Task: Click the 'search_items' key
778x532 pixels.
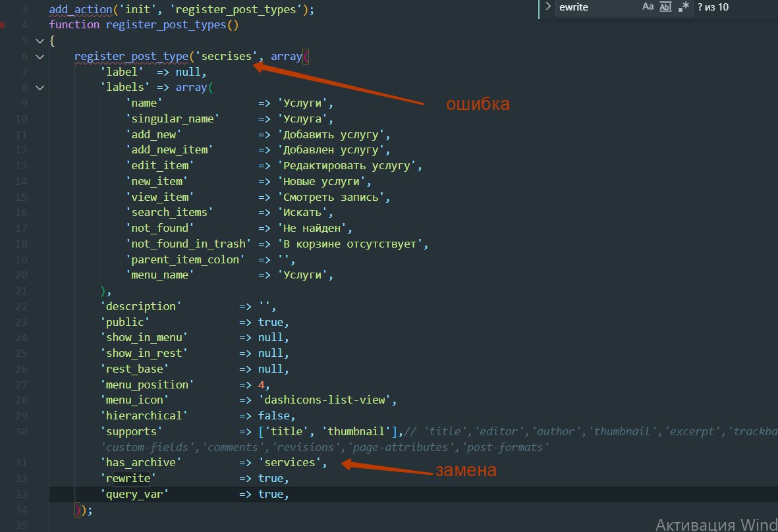Action: (x=169, y=213)
